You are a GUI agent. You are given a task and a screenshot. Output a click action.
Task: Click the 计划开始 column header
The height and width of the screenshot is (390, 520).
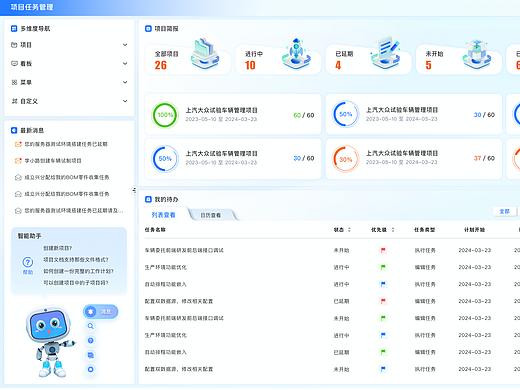475,230
